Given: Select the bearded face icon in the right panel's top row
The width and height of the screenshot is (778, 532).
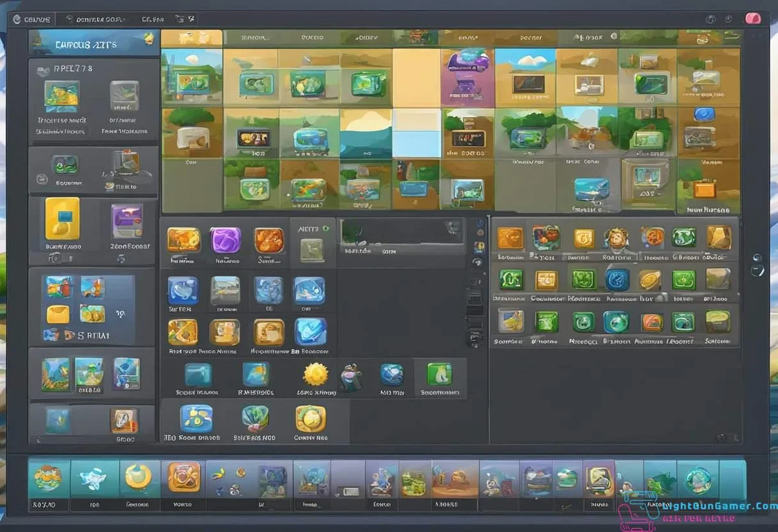Looking at the screenshot, I should pyautogui.click(x=615, y=239).
